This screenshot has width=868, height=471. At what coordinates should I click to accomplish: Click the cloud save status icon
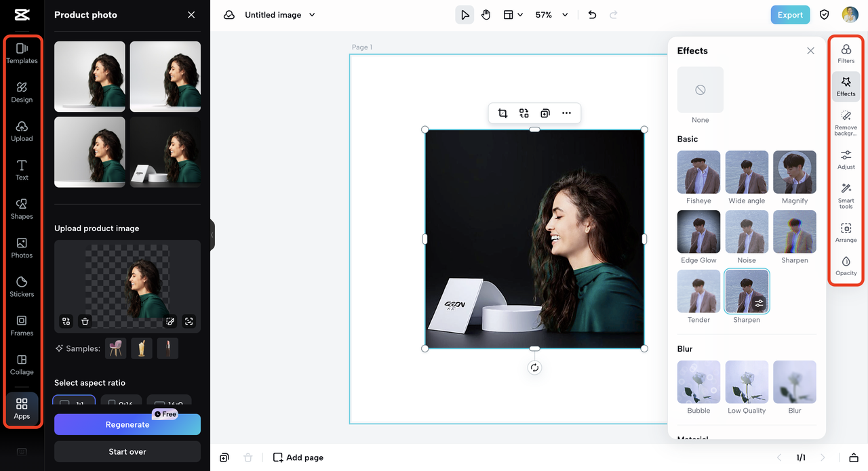coord(229,15)
